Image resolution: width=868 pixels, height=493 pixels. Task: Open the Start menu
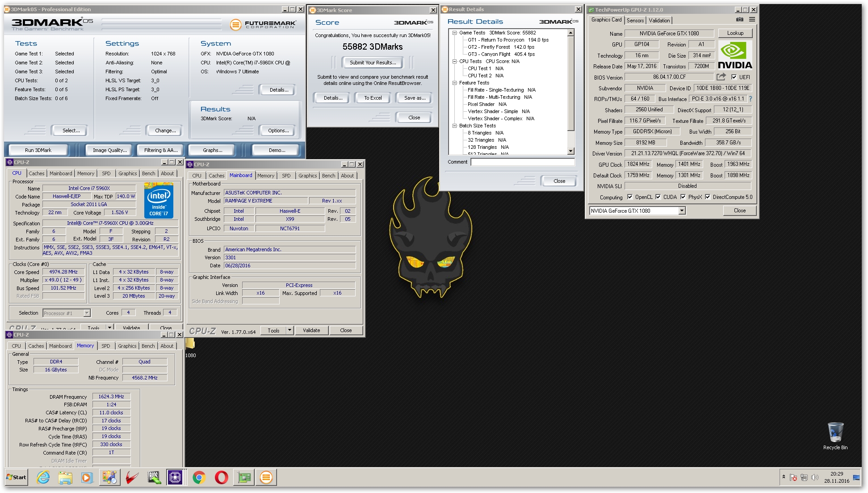click(16, 477)
